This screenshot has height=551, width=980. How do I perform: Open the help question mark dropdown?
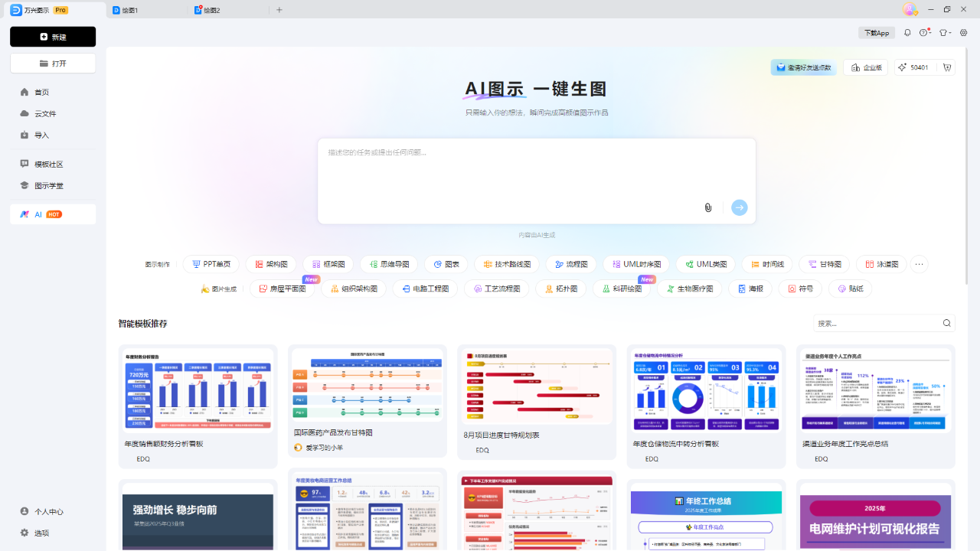(925, 33)
